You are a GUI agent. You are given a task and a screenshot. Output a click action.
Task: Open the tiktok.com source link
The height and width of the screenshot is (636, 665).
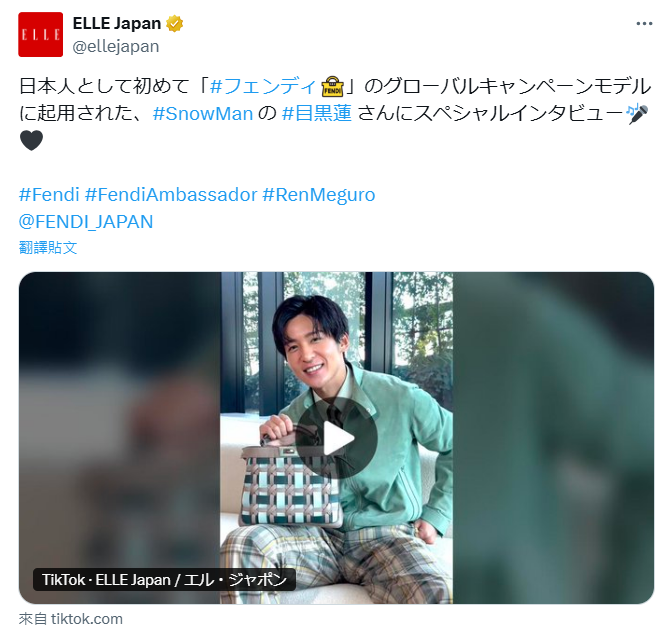[71, 619]
